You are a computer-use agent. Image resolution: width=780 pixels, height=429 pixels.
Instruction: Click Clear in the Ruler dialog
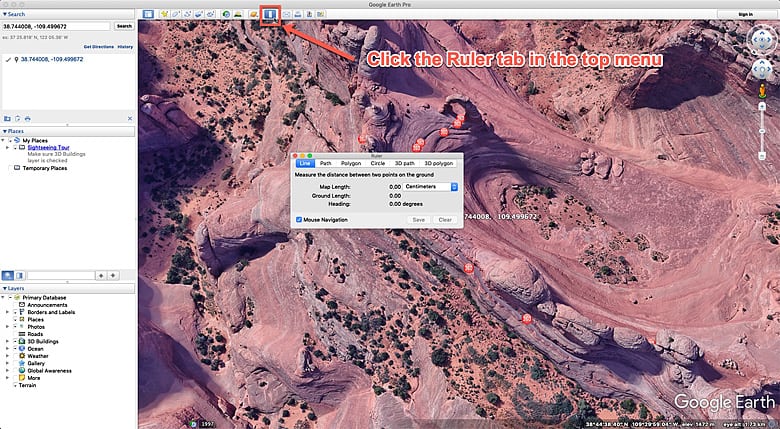[x=445, y=219]
